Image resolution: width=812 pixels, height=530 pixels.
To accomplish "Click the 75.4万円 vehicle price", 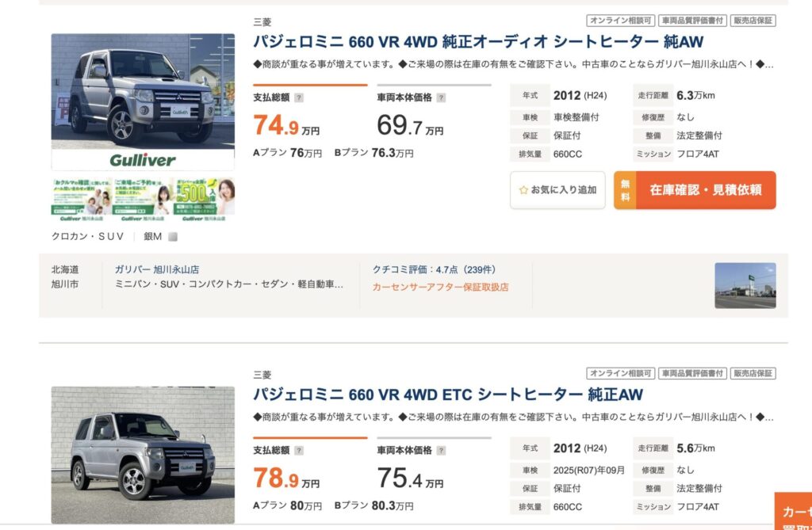I will click(410, 479).
